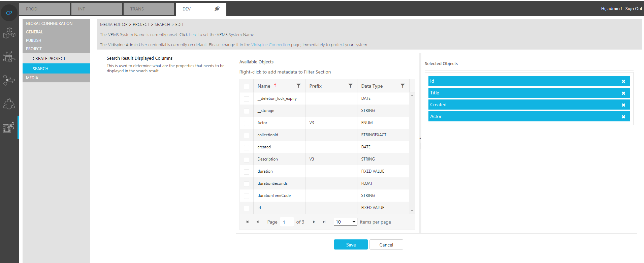Open the items per page dropdown

click(x=345, y=222)
